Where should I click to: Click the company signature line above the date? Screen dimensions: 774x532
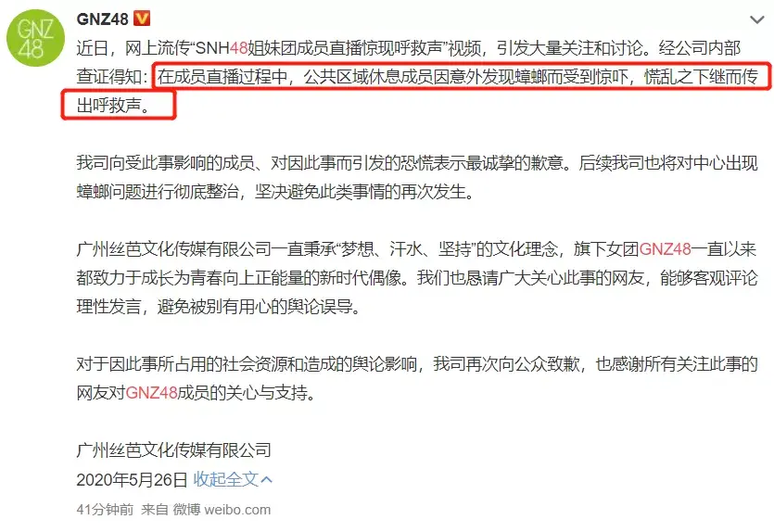[173, 450]
